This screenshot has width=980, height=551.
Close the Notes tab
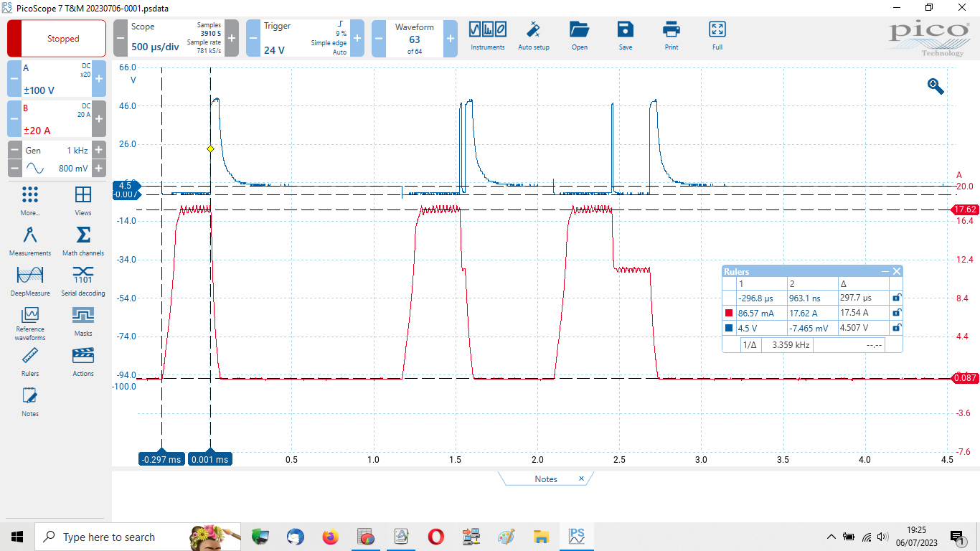[581, 479]
